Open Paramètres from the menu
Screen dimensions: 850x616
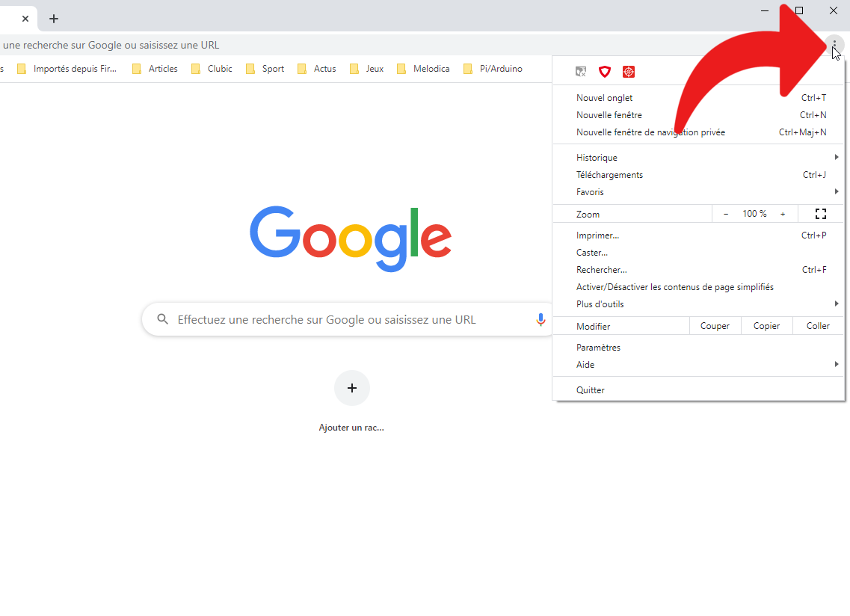click(x=698, y=348)
